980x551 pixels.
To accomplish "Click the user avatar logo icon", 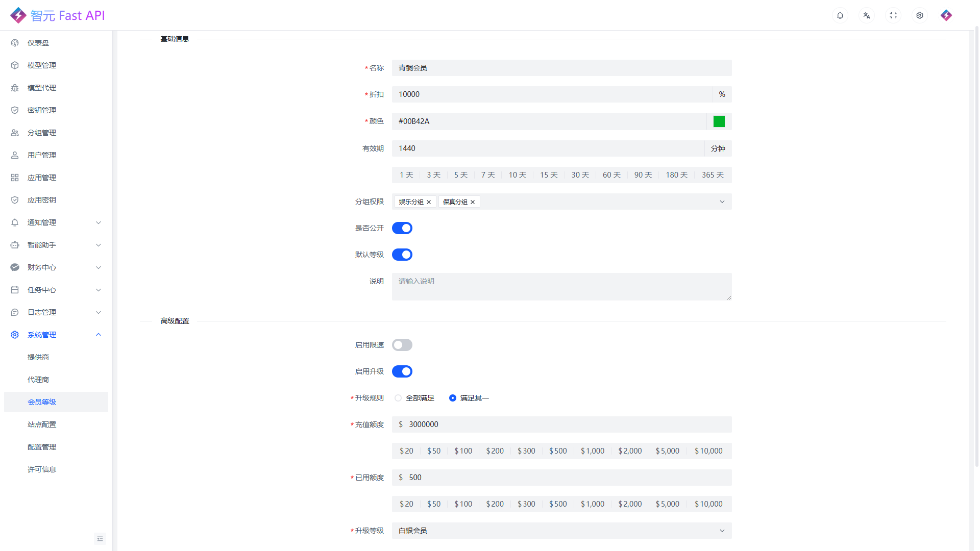I will coord(946,15).
